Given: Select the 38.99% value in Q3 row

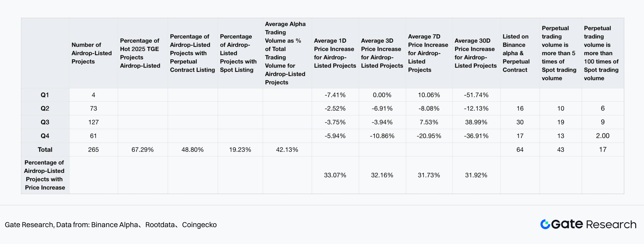Looking at the screenshot, I should [476, 122].
